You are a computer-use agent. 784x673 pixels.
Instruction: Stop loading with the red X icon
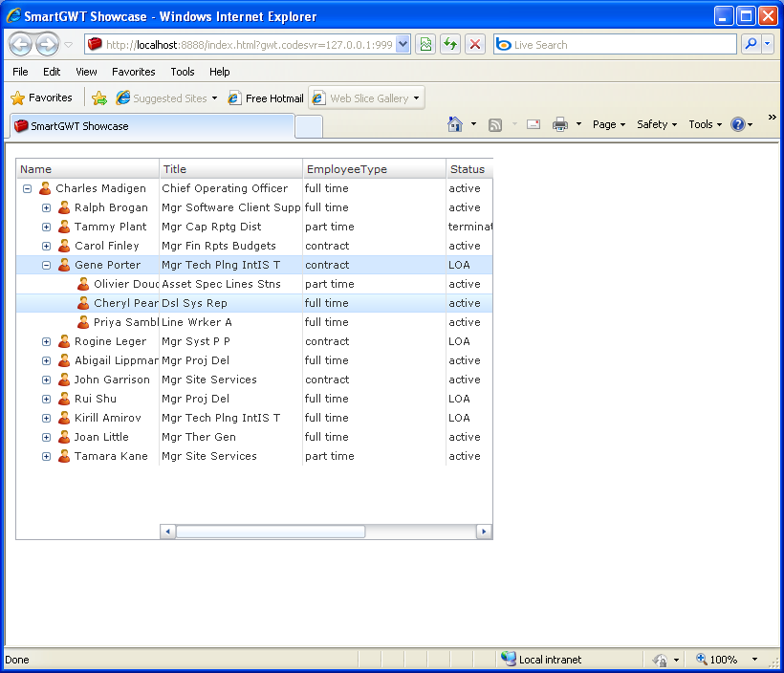[475, 45]
